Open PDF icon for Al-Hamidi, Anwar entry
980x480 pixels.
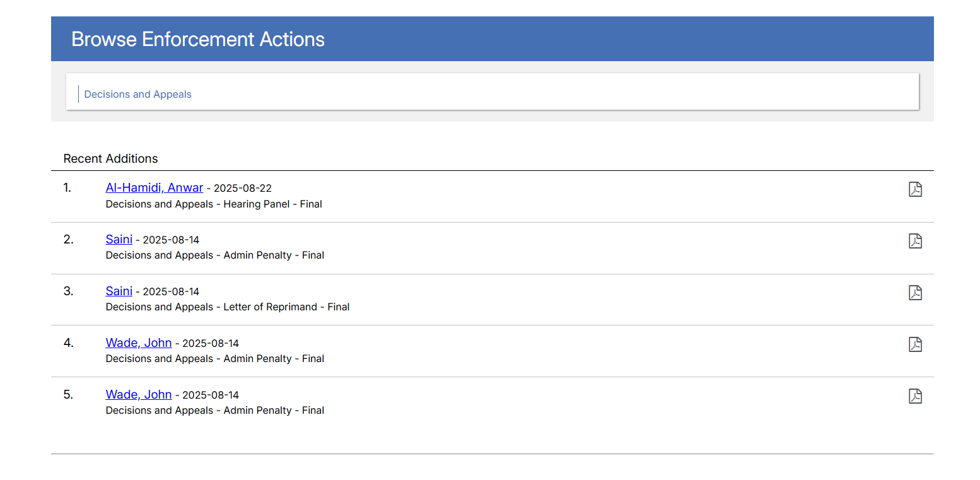[x=915, y=189]
